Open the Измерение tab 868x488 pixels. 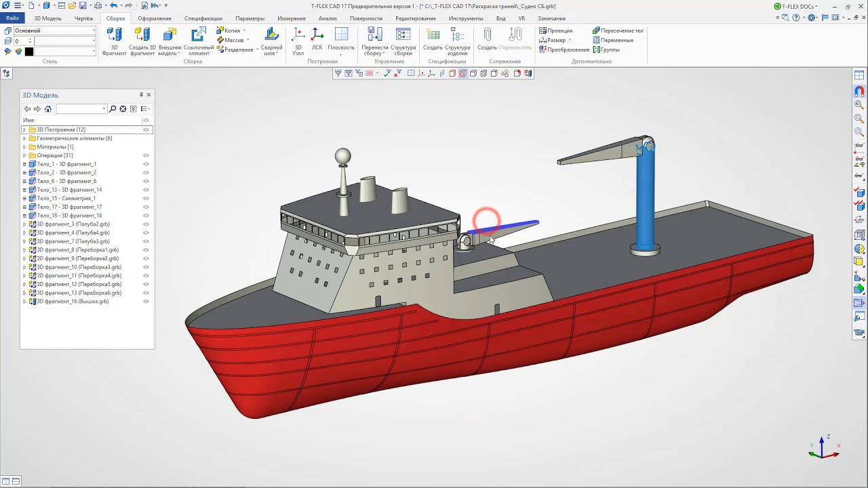292,18
